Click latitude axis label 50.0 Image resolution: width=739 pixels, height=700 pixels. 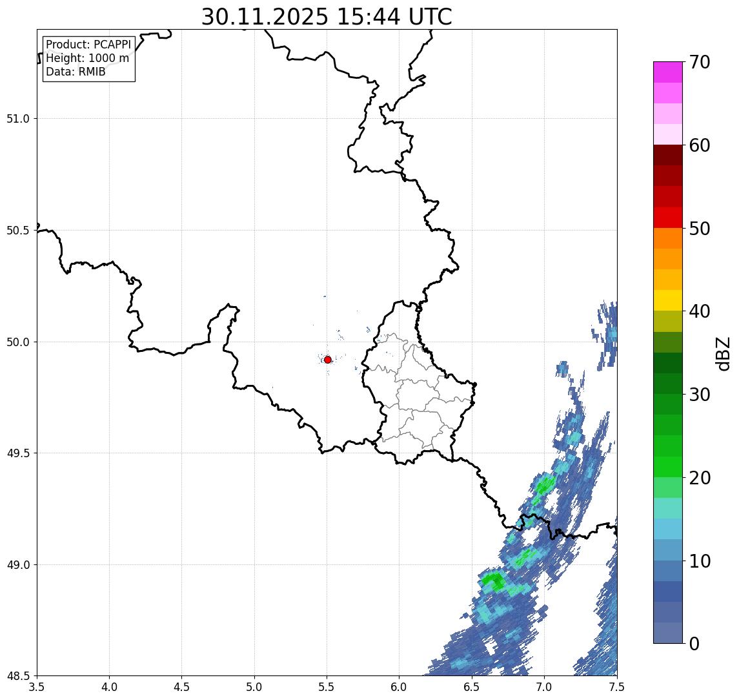(18, 342)
